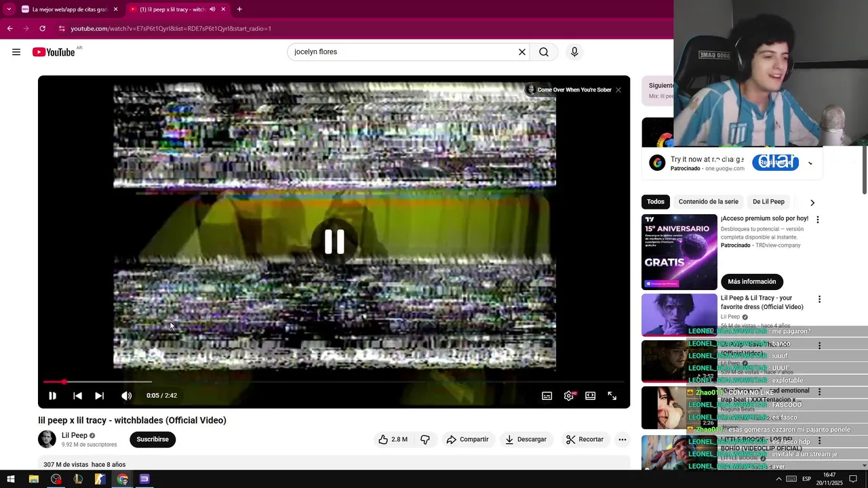Open purple app icon in taskbar
The image size is (868, 488).
pos(144,479)
